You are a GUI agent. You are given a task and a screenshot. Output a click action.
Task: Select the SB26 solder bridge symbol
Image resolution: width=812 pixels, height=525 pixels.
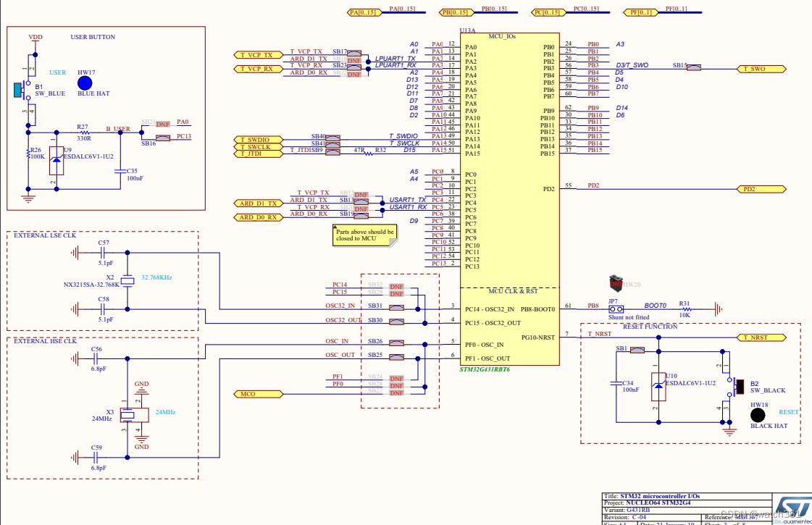point(396,343)
